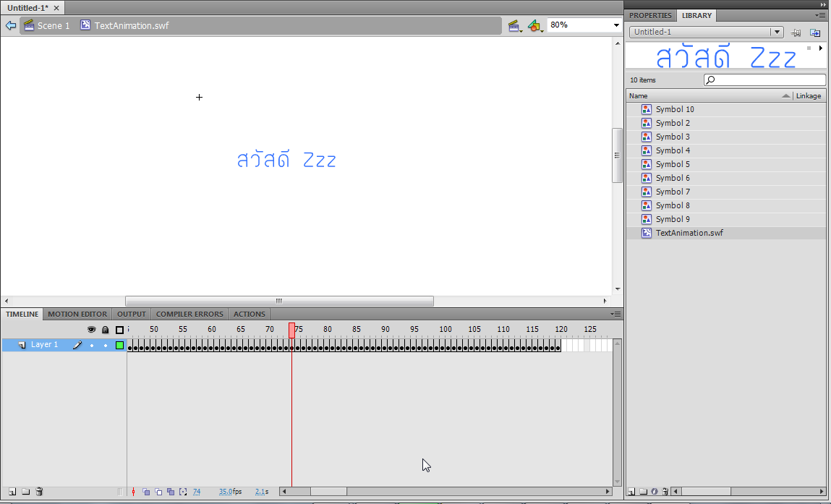Click the New Library Panel icon

click(x=815, y=33)
